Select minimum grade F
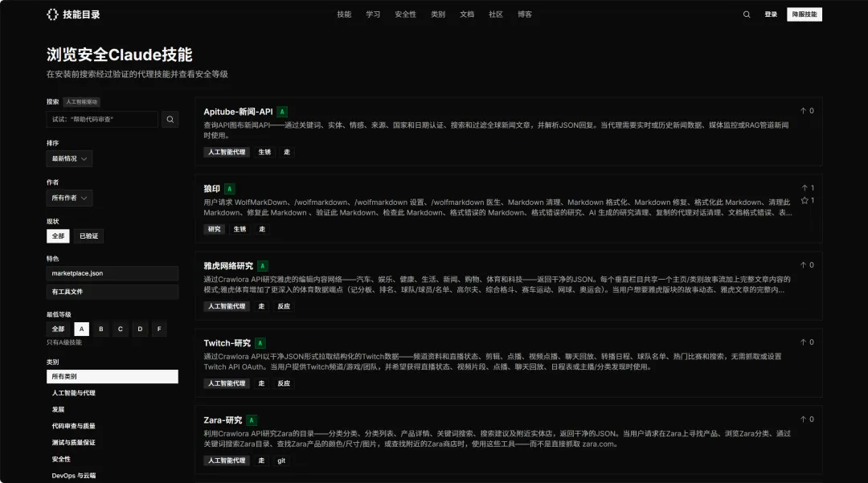 (x=159, y=330)
